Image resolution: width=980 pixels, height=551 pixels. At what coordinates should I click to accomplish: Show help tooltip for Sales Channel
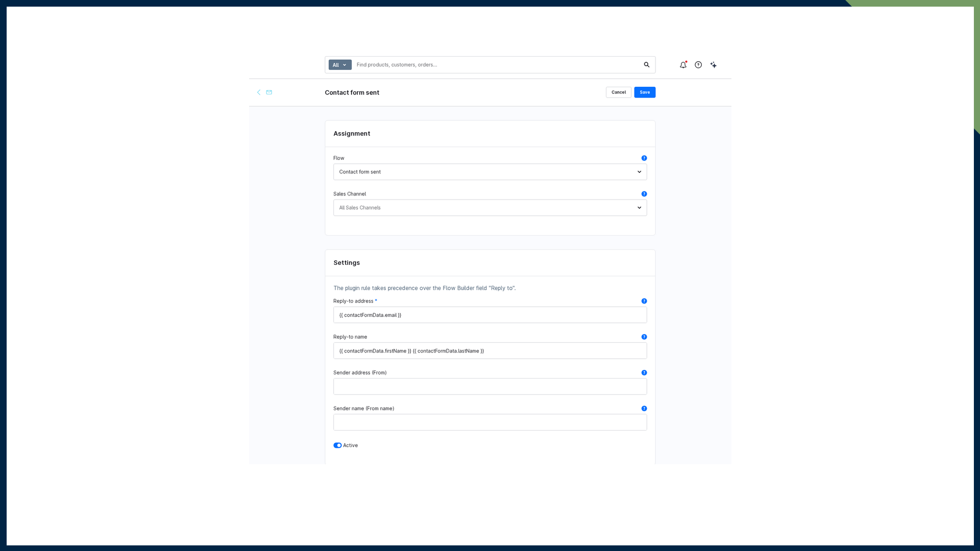pyautogui.click(x=644, y=194)
